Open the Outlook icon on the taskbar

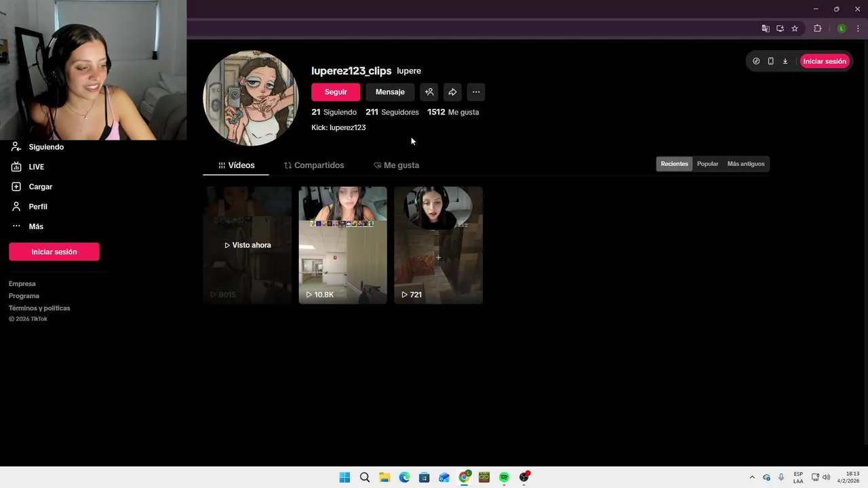tap(444, 478)
